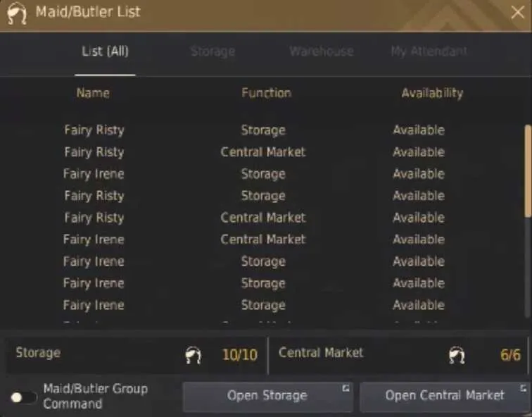Click the Function column header
Viewport: 532px width, 417px height.
[266, 93]
